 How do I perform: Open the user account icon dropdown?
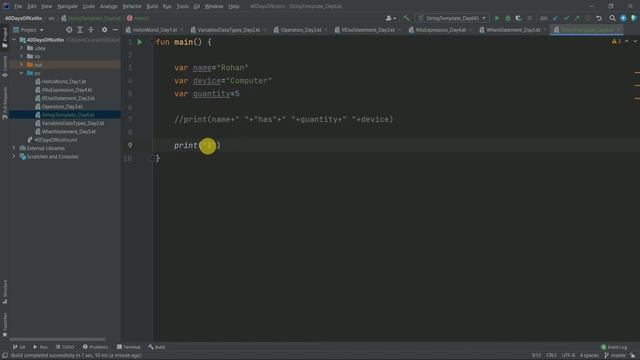click(x=391, y=18)
